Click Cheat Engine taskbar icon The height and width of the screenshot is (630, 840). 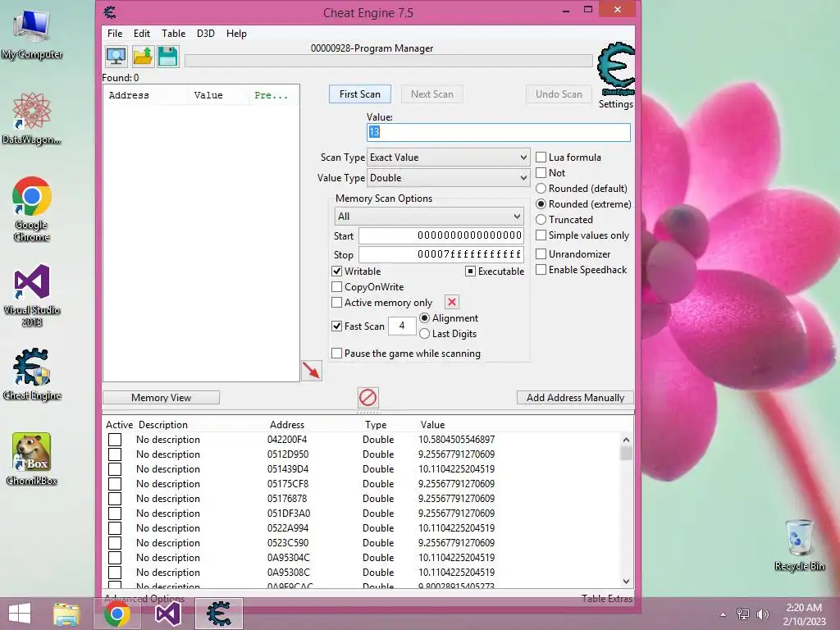click(x=218, y=614)
